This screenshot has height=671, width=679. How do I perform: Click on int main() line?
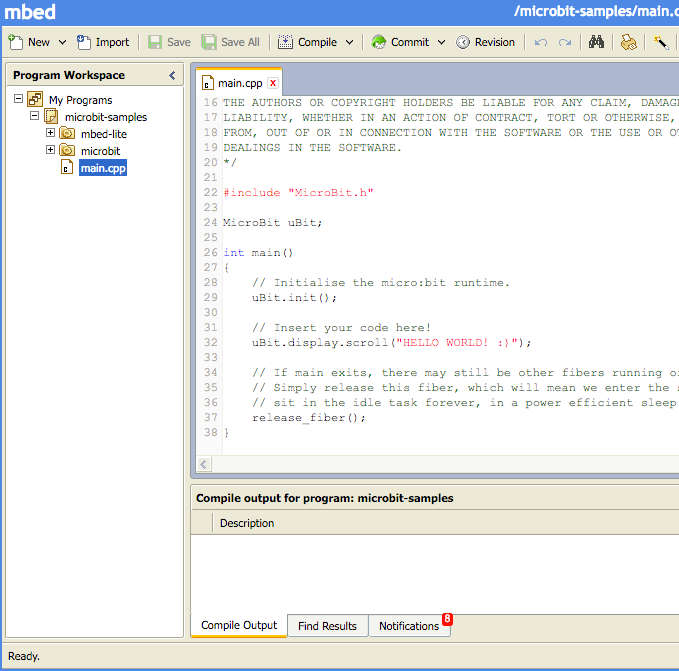(x=259, y=253)
